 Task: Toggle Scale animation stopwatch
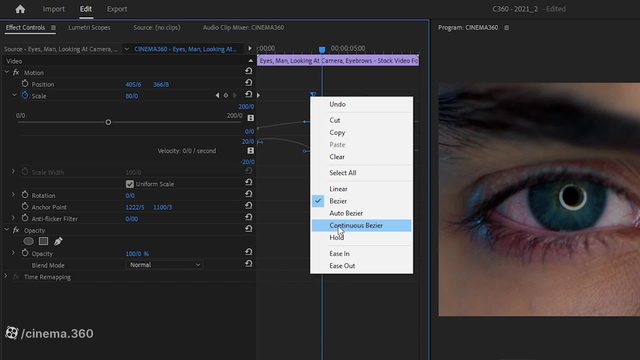click(x=25, y=95)
